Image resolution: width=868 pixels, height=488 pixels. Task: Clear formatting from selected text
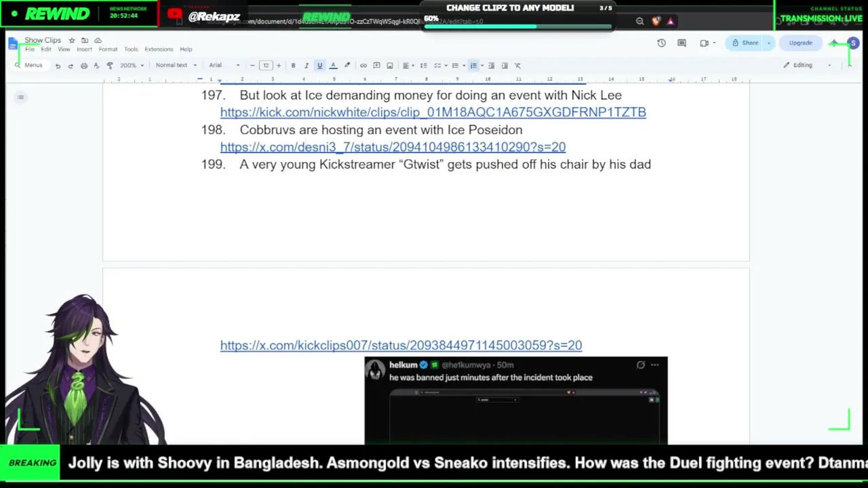coord(518,66)
